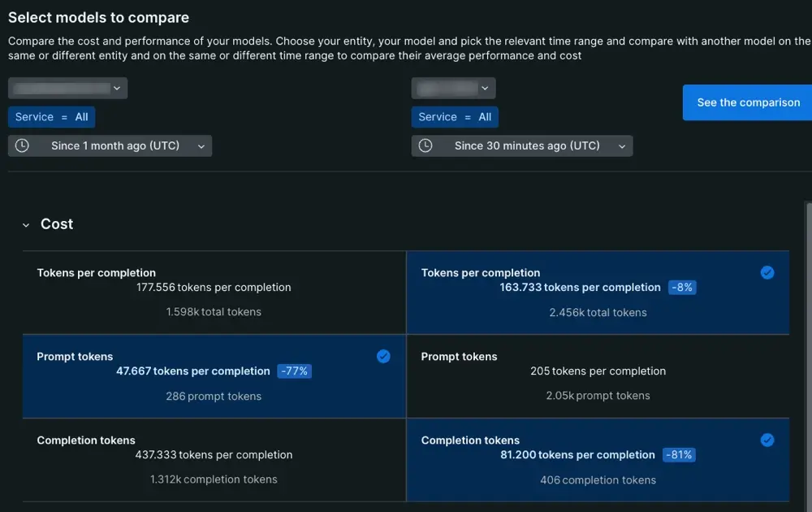812x512 pixels.
Task: Click the 'See the comparison' button
Action: coord(748,102)
